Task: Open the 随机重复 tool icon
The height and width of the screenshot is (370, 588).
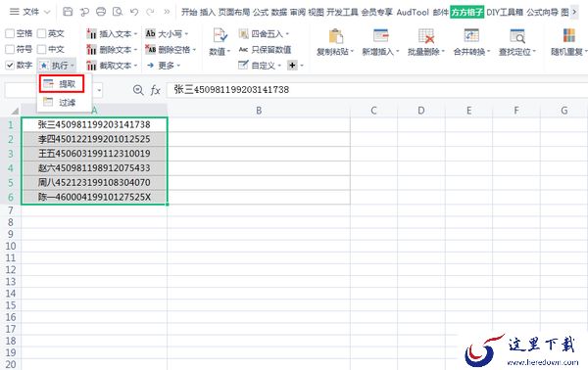Action: [x=568, y=35]
